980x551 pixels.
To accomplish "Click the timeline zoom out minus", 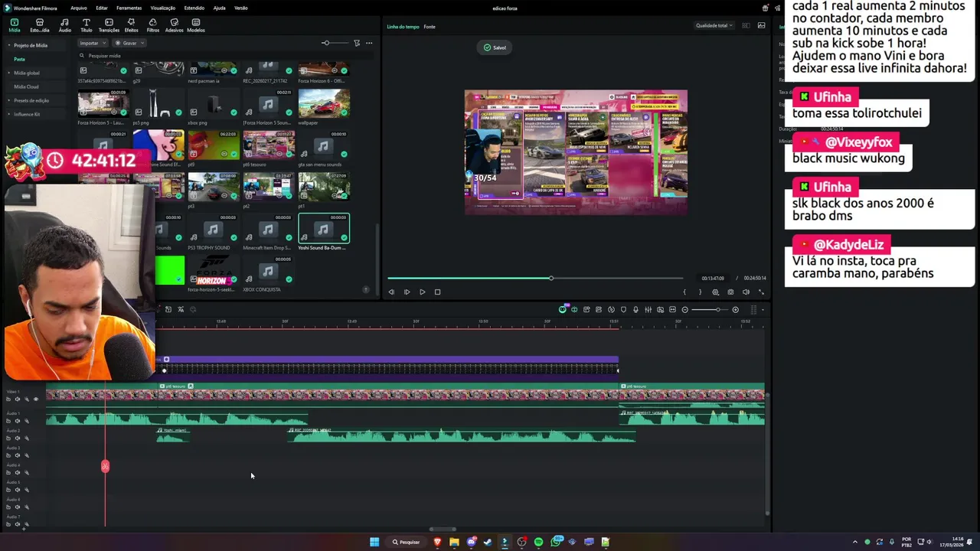I will point(684,309).
